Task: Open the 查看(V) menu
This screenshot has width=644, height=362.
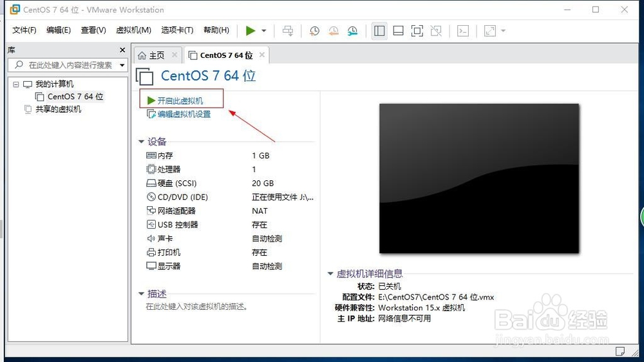Action: point(93,30)
